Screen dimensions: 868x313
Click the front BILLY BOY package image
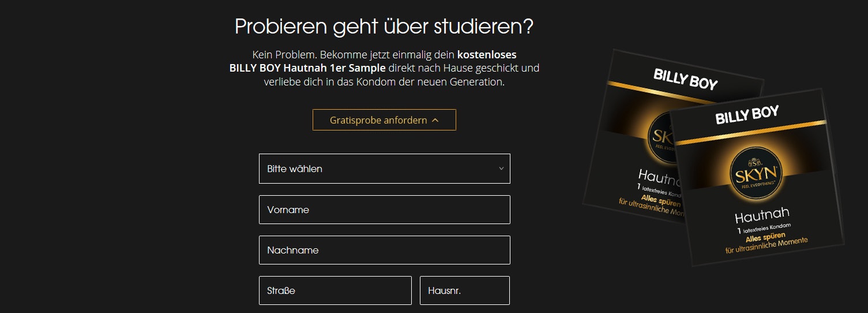756,191
